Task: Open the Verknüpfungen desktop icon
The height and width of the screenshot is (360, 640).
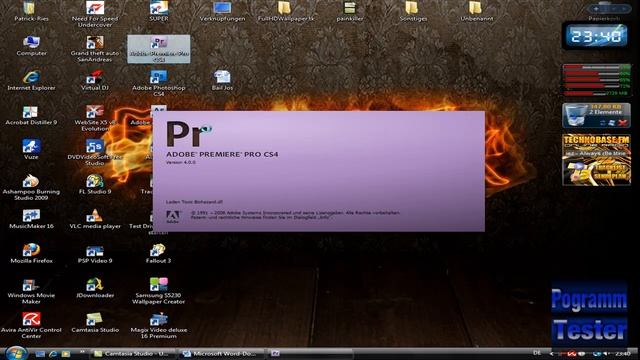Action: click(222, 11)
